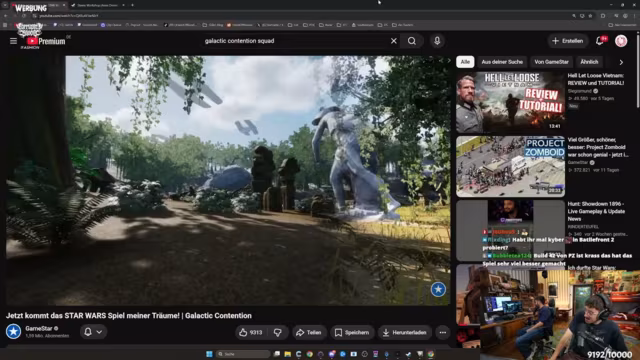
Task: Start voice search with microphone
Action: click(x=437, y=41)
